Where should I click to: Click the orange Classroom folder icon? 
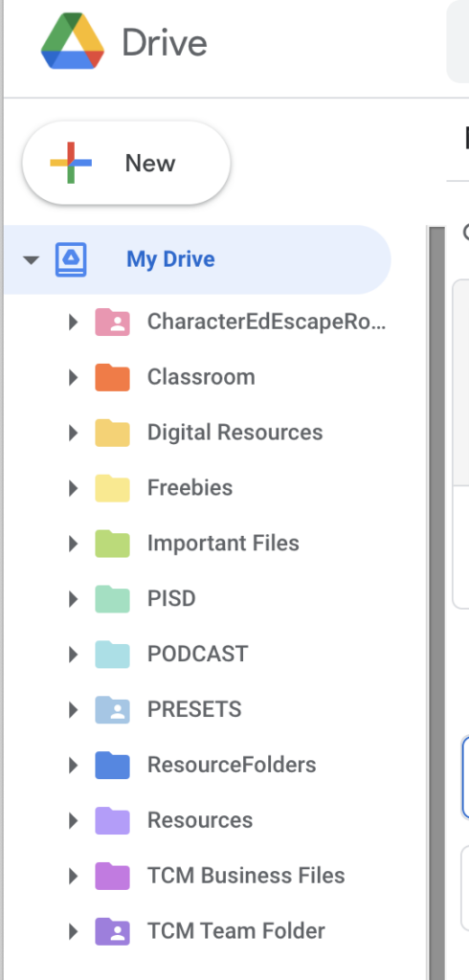[x=113, y=377]
